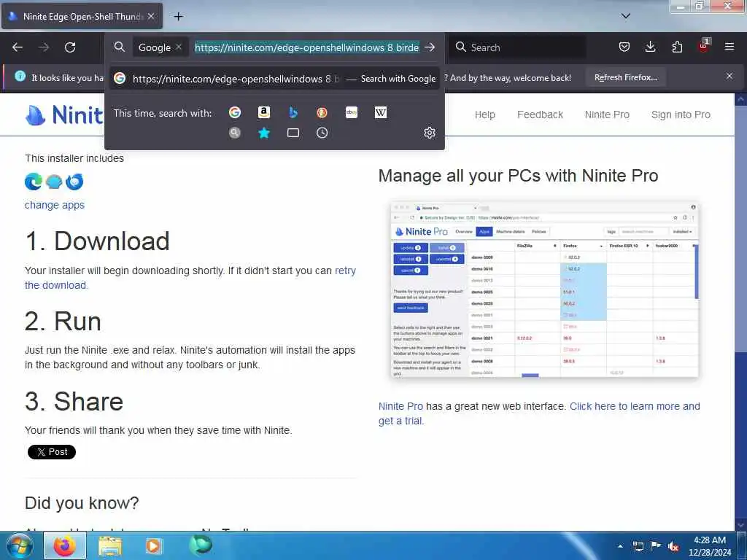This screenshot has width=747, height=560.
Task: Open Windows Explorer from taskbar
Action: point(109,546)
